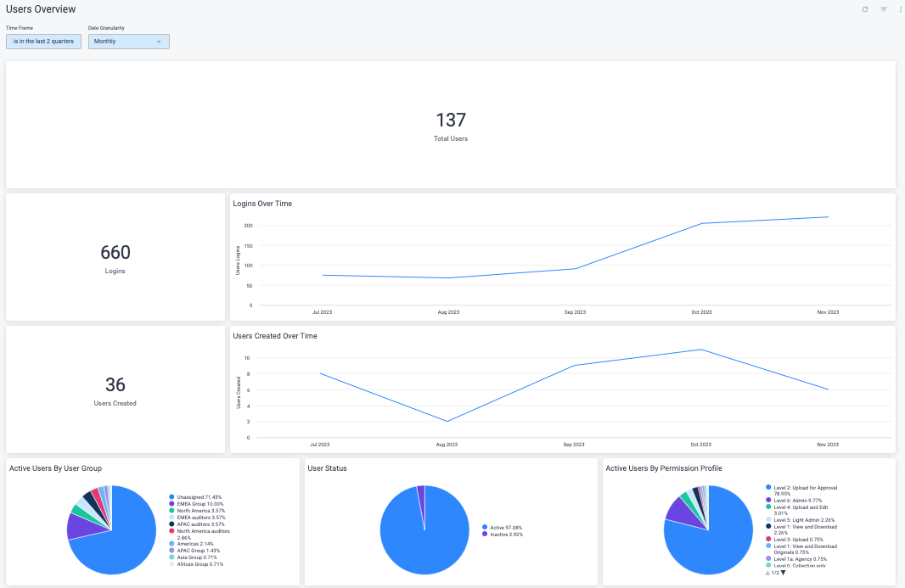This screenshot has width=905, height=588.
Task: Open dashboard options via kebab menu
Action: pos(902,9)
